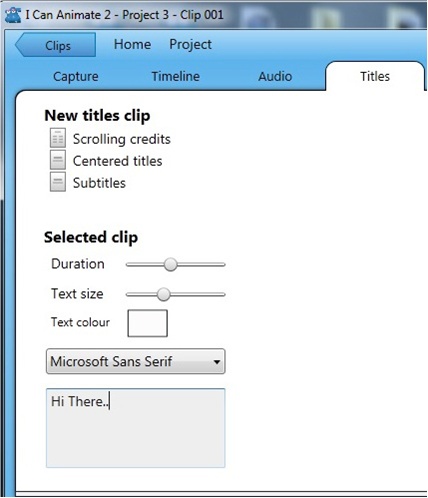The image size is (428, 498).
Task: Switch to the Audio tab
Action: [x=275, y=76]
